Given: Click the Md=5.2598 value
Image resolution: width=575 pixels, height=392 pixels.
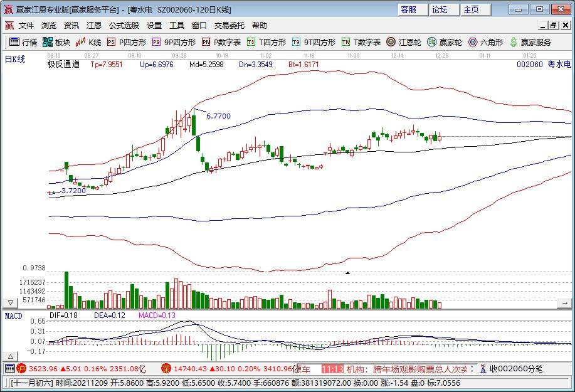Looking at the screenshot, I should [x=206, y=64].
